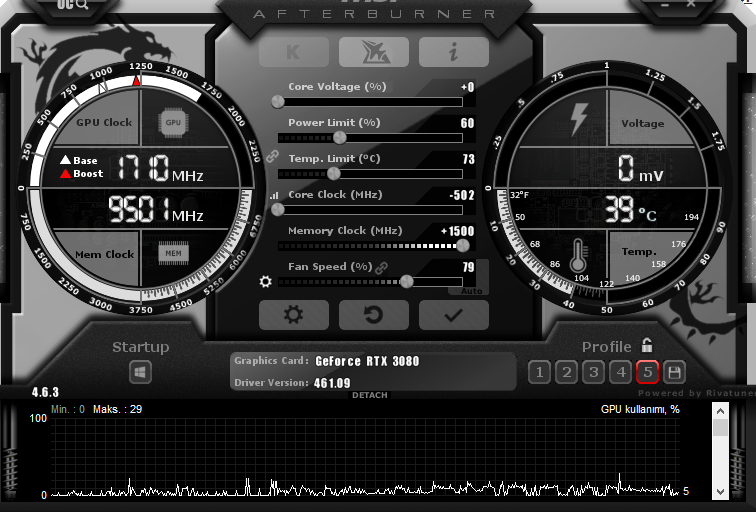Open curve editor icon beside Core Clock
Screen dimensions: 756x517
[x=274, y=195]
